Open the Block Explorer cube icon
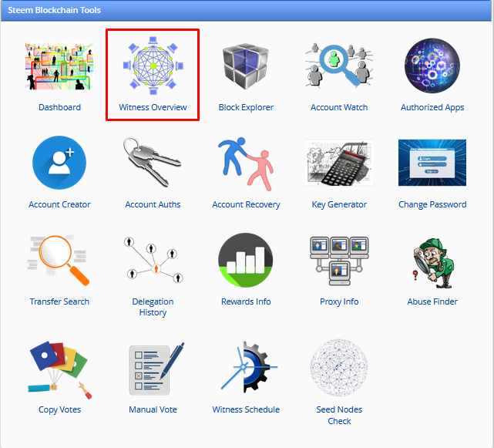494x448 pixels. (x=246, y=66)
